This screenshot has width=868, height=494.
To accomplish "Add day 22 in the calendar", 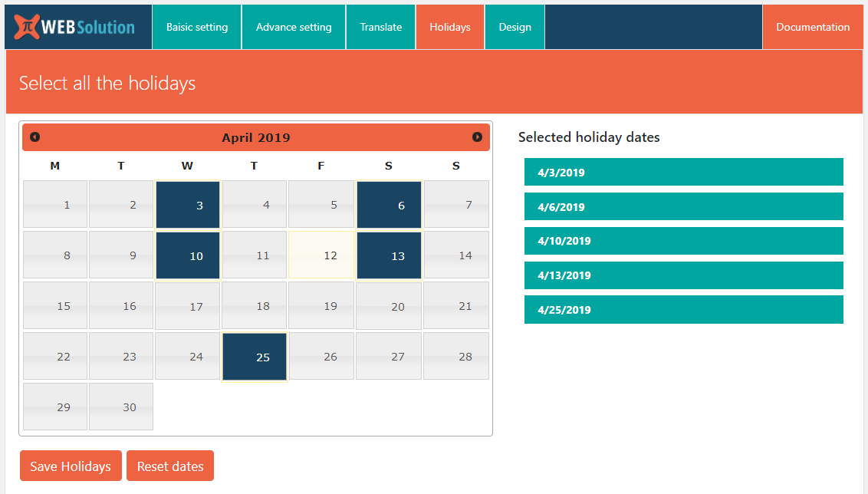I will 55,356.
